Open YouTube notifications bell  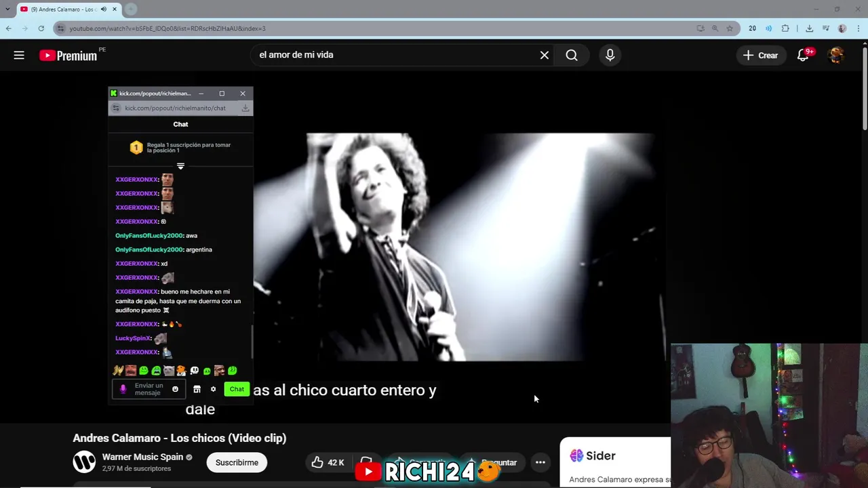click(x=804, y=56)
